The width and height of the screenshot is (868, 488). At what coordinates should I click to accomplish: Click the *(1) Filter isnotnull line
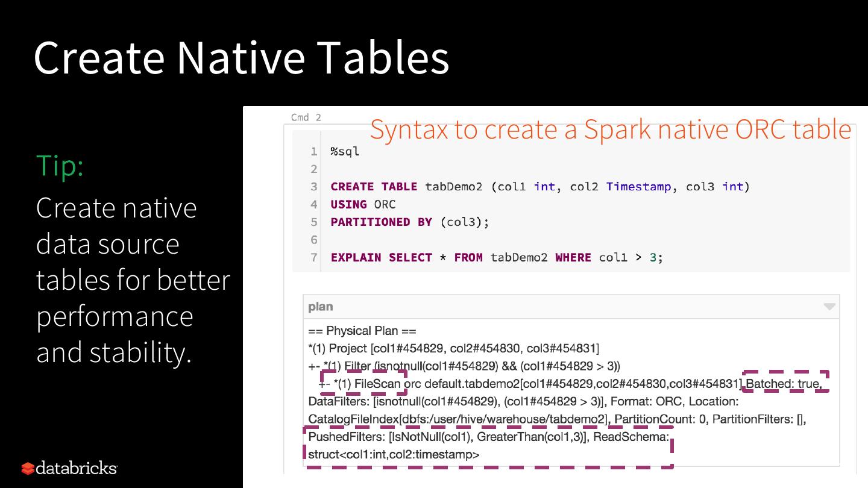click(464, 366)
